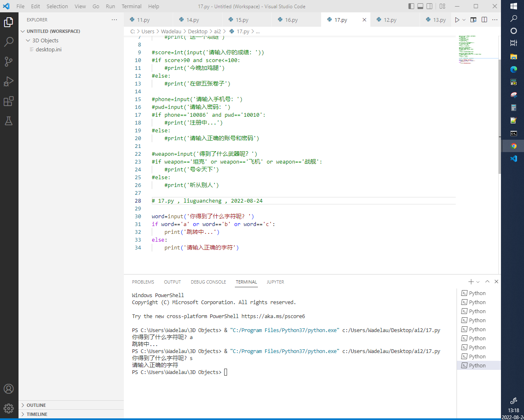This screenshot has width=524, height=420.
Task: Expand the OUTLINE section
Action: tap(36, 405)
